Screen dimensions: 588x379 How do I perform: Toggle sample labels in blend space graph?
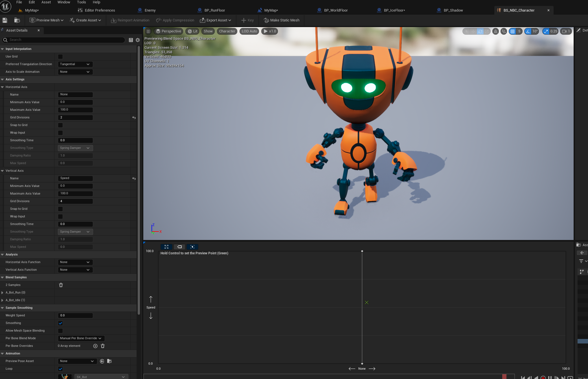pos(179,247)
